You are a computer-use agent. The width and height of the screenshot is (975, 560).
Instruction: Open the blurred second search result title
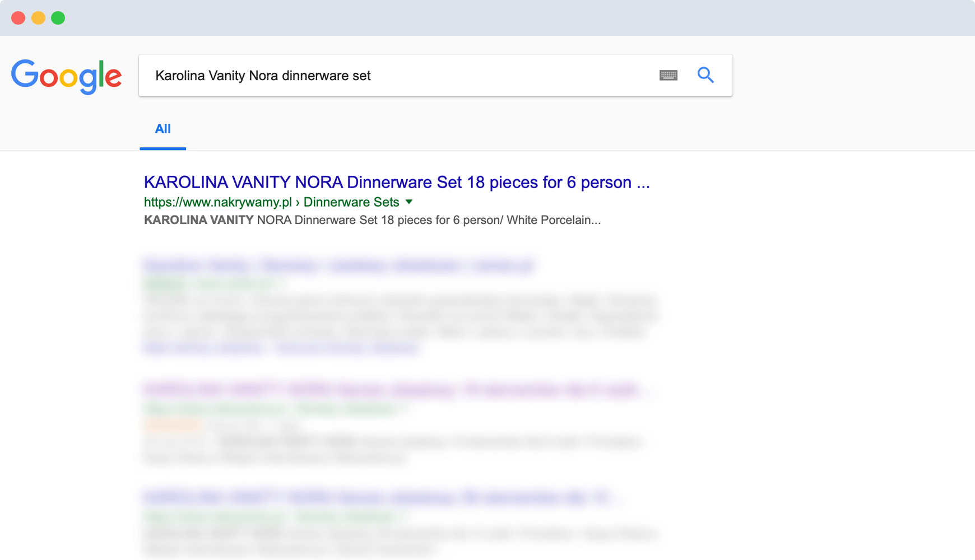[x=339, y=265]
